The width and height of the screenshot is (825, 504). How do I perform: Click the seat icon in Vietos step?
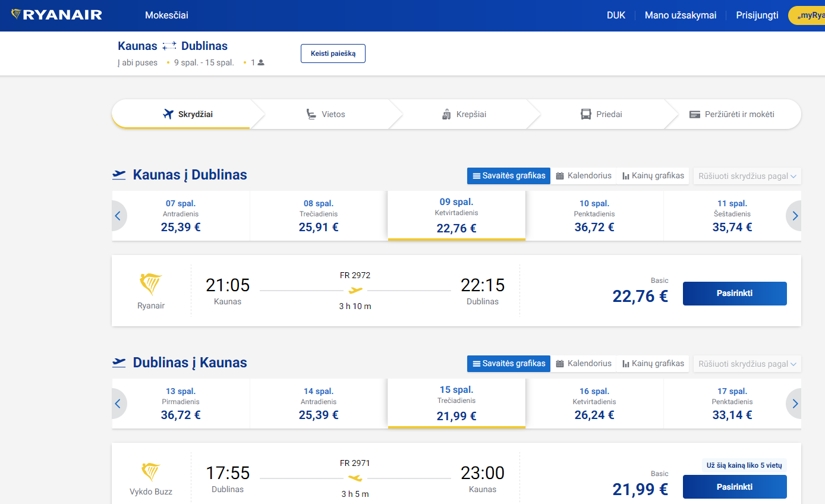[311, 114]
